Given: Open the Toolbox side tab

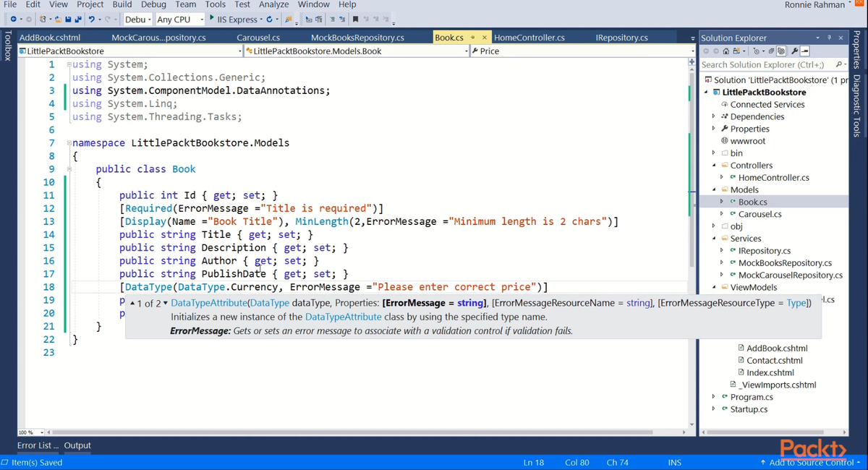Looking at the screenshot, I should [7, 45].
